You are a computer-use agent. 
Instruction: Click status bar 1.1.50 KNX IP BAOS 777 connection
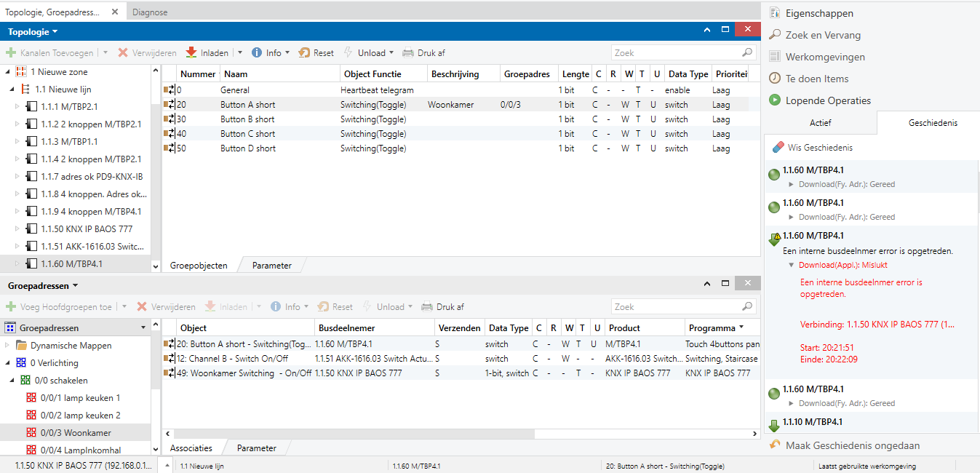click(82, 466)
